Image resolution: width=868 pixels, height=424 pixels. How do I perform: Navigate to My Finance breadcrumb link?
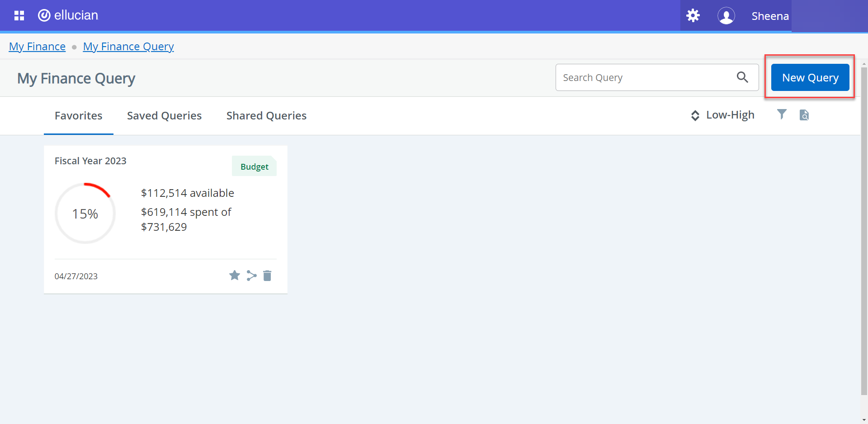coord(37,46)
